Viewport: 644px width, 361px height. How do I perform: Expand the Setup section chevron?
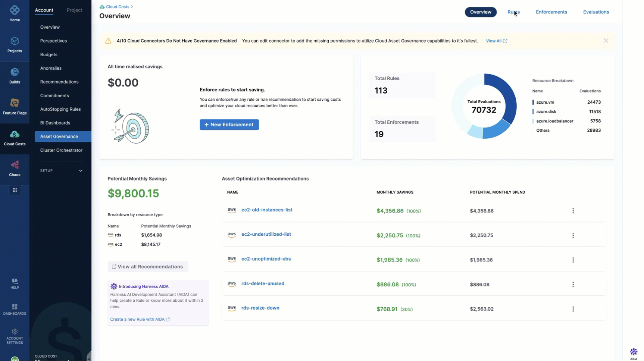point(81,171)
